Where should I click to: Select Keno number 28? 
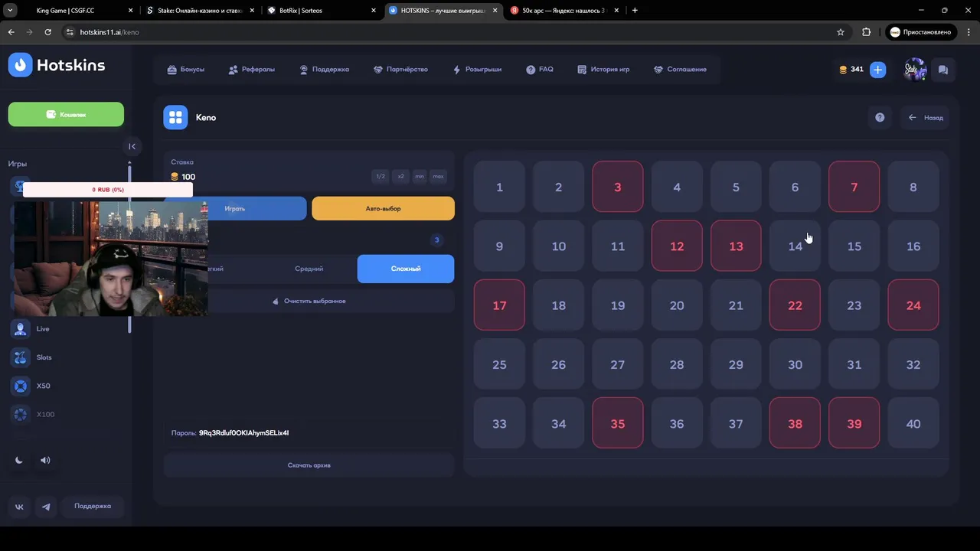[x=677, y=364]
